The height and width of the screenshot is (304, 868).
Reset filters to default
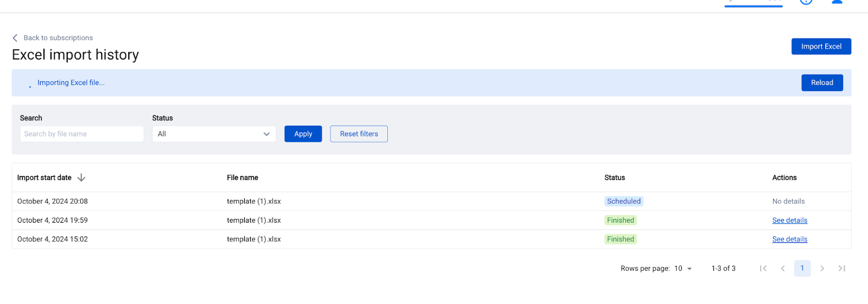point(359,134)
